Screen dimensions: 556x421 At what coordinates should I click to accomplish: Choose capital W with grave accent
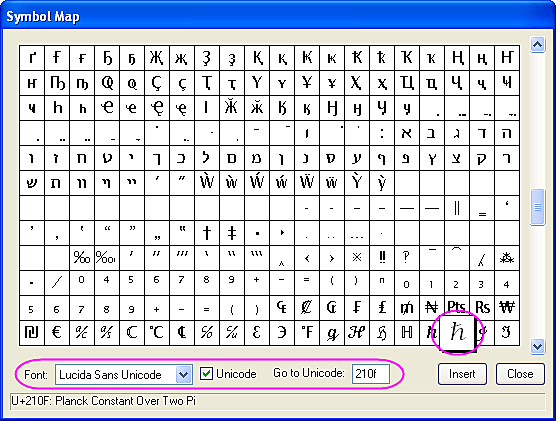tap(207, 183)
